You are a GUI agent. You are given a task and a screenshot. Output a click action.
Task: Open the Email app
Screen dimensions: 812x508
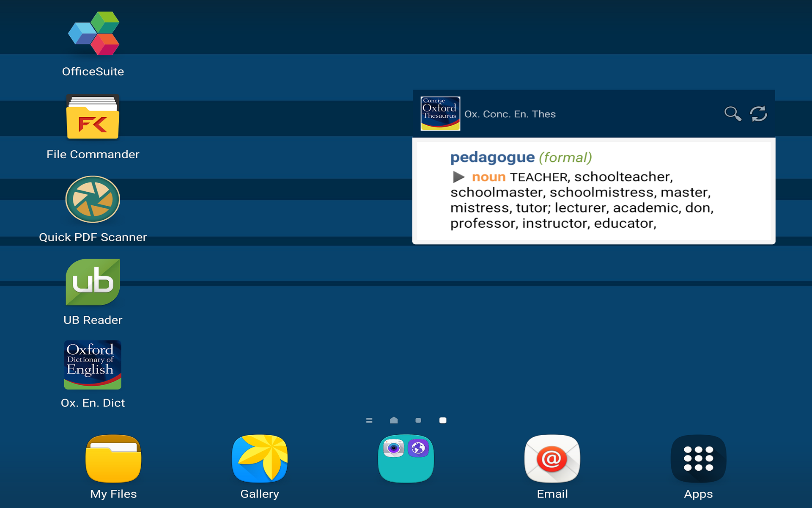pos(551,459)
